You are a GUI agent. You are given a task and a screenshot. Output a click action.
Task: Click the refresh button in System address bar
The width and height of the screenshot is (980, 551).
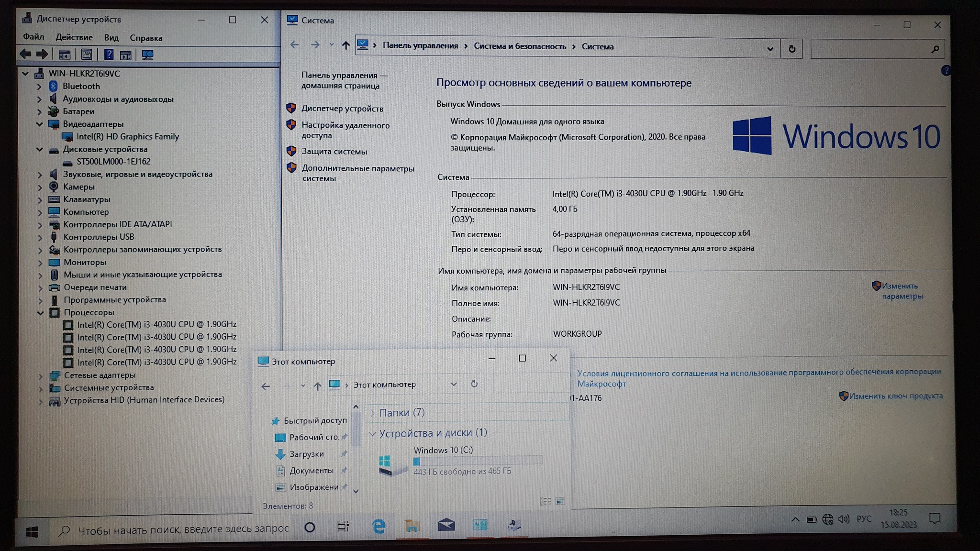[x=792, y=49]
